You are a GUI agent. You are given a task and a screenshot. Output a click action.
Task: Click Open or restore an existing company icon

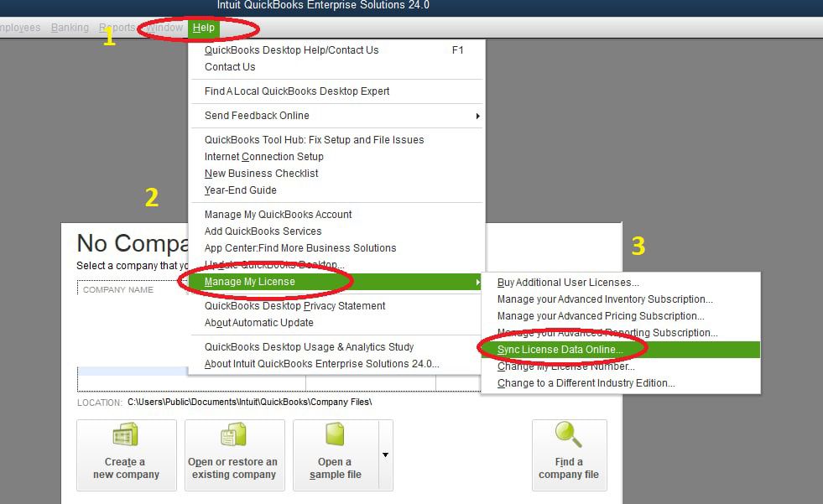pyautogui.click(x=233, y=434)
